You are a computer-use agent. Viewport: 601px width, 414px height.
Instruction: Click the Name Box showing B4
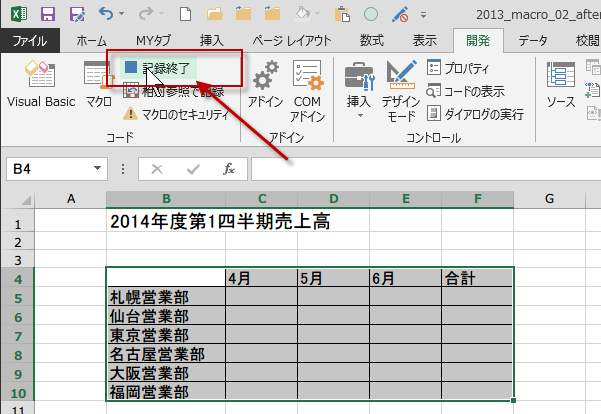point(49,169)
